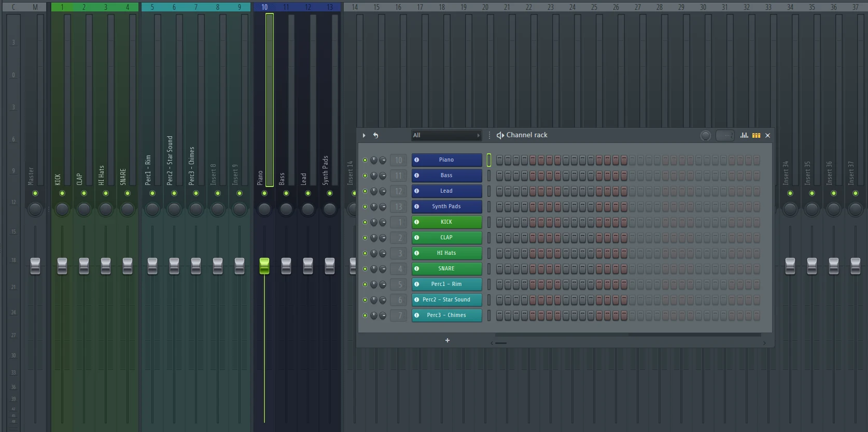
Task: Open Lead channel mixer track number selector
Action: (399, 191)
